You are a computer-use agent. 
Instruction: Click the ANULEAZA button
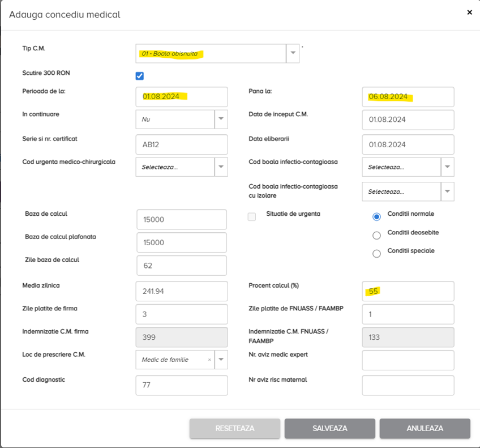coord(425,429)
